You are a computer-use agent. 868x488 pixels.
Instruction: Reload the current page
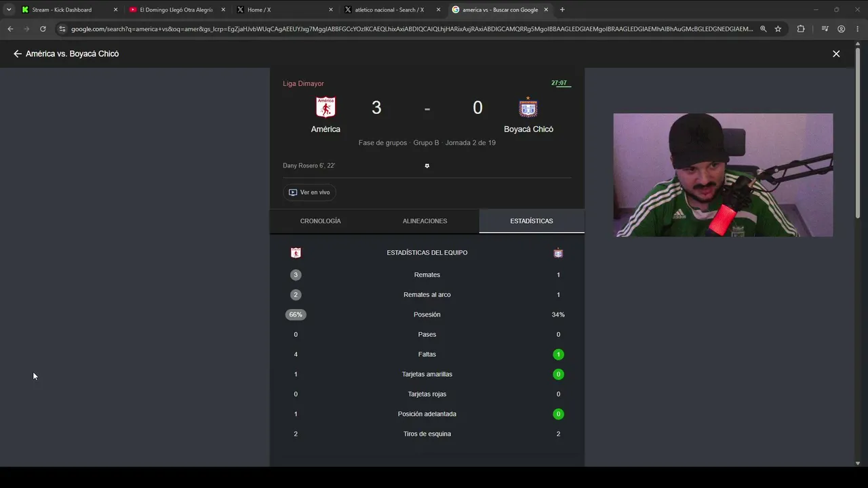click(x=43, y=29)
